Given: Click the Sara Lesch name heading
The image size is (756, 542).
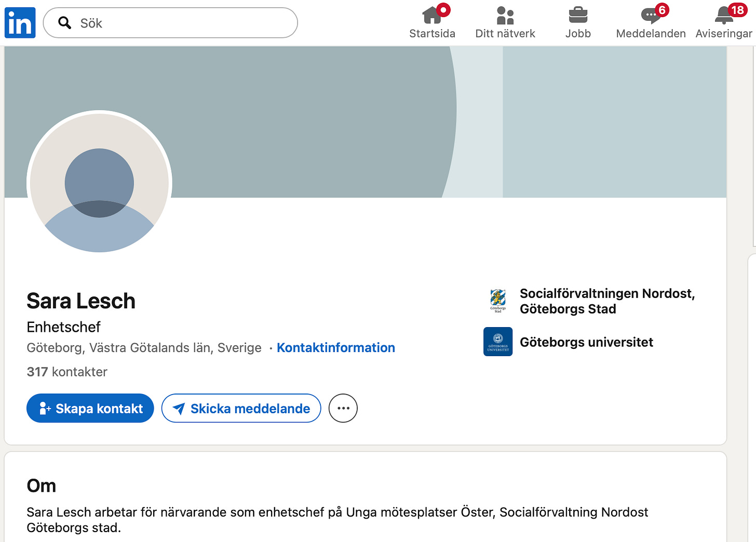Looking at the screenshot, I should [x=81, y=301].
